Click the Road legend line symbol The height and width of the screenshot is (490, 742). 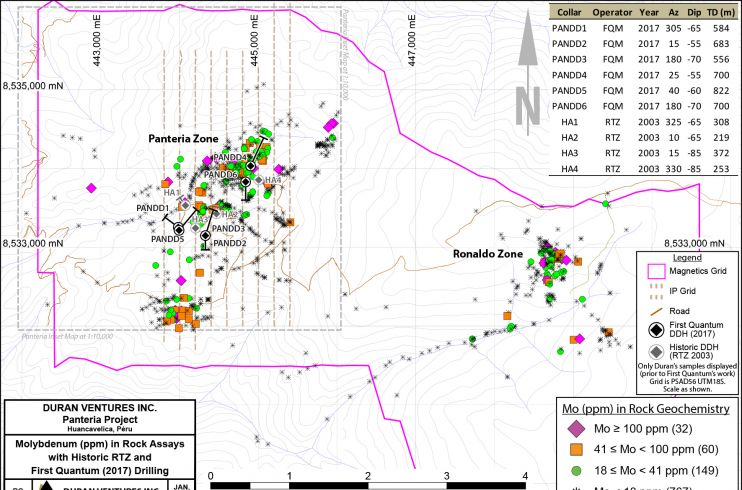click(x=656, y=312)
